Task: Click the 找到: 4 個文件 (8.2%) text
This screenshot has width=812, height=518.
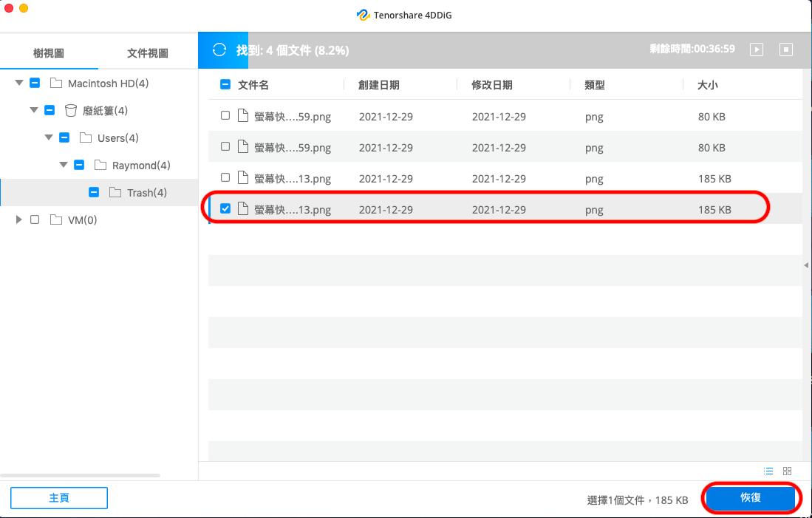Action: pos(293,50)
